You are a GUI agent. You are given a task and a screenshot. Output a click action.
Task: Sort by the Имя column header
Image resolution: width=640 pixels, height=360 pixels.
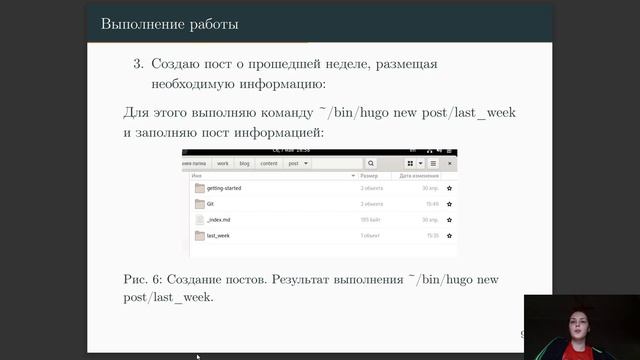point(274,176)
